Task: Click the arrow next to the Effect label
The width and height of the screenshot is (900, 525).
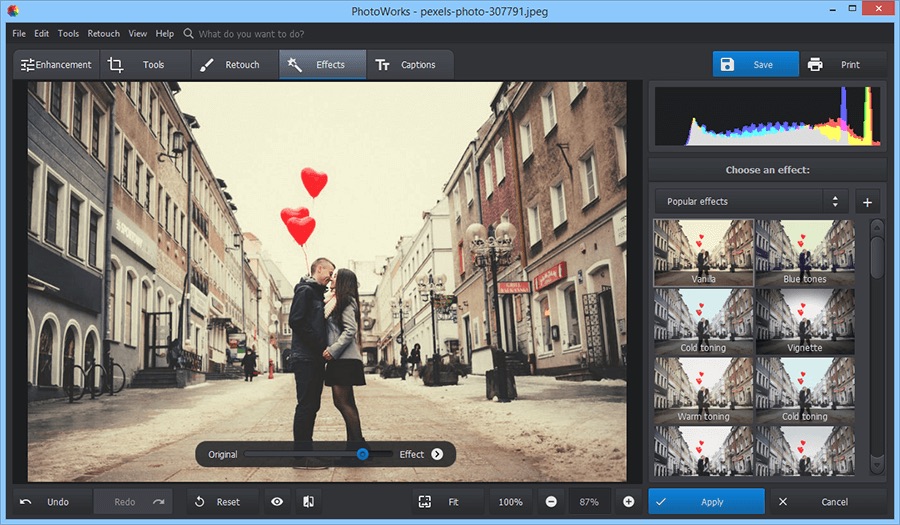Action: (x=437, y=454)
